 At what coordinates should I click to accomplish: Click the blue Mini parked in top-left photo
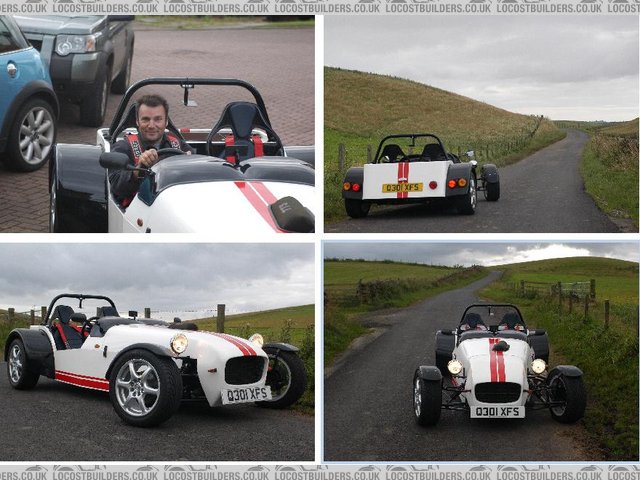(25, 95)
